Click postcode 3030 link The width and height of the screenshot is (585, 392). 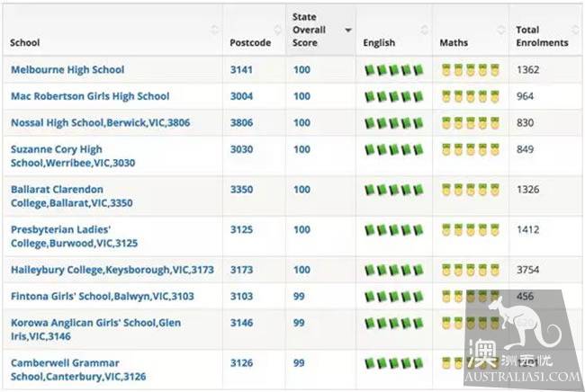(x=241, y=149)
